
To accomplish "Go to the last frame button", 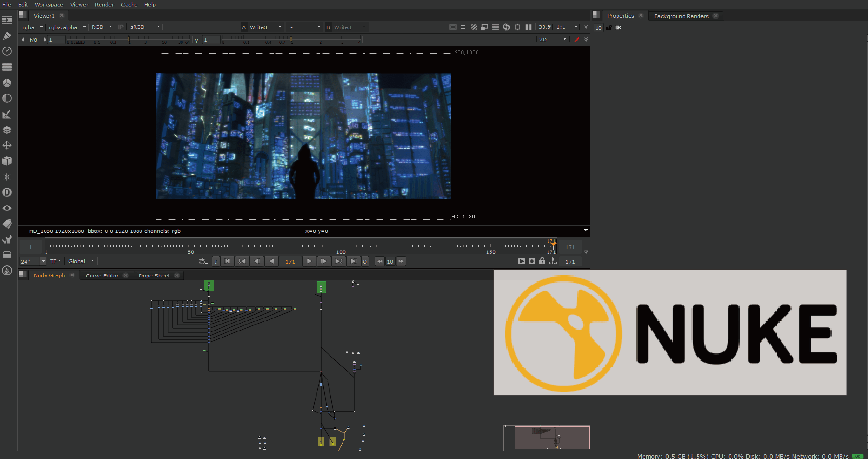I will pos(353,261).
